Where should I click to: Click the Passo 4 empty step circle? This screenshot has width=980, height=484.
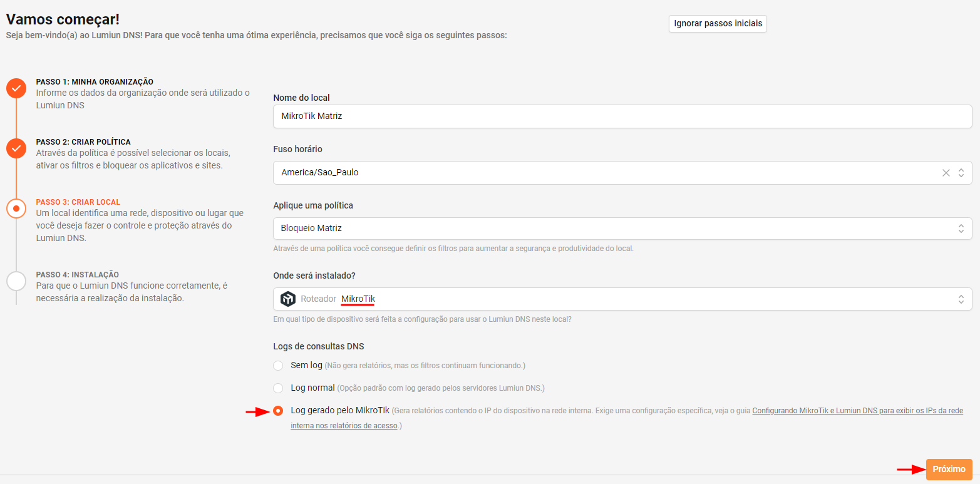click(x=16, y=281)
